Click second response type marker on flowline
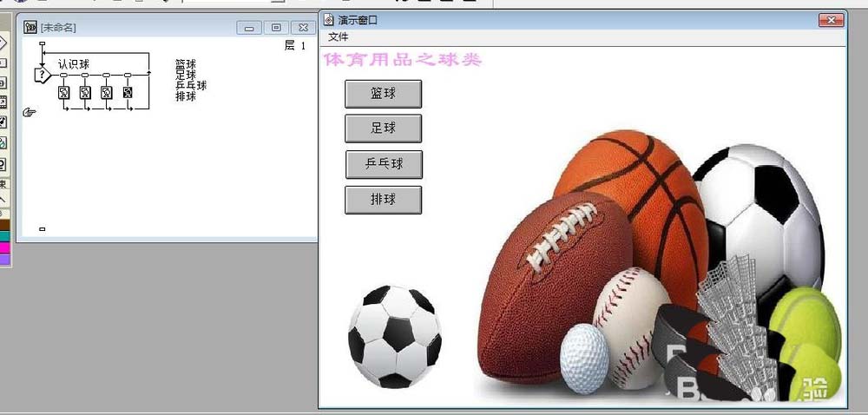868x415 pixels. click(x=85, y=75)
